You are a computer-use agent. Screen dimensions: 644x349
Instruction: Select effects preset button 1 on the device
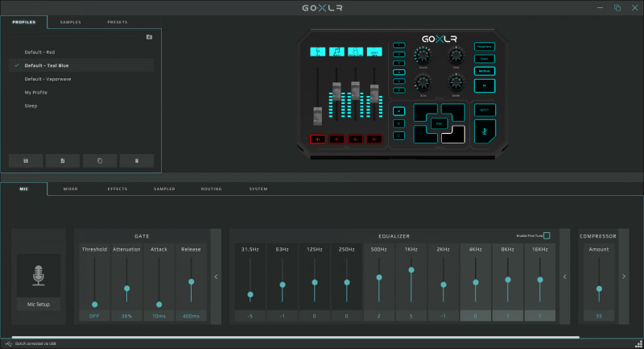(398, 45)
